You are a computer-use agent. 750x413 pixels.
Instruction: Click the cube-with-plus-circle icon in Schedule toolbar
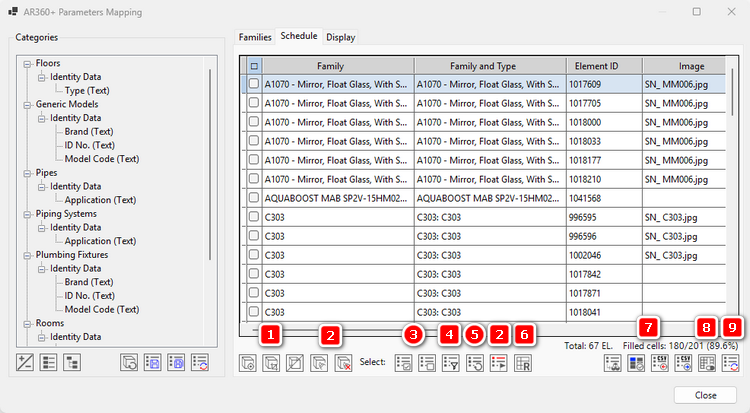pos(248,363)
